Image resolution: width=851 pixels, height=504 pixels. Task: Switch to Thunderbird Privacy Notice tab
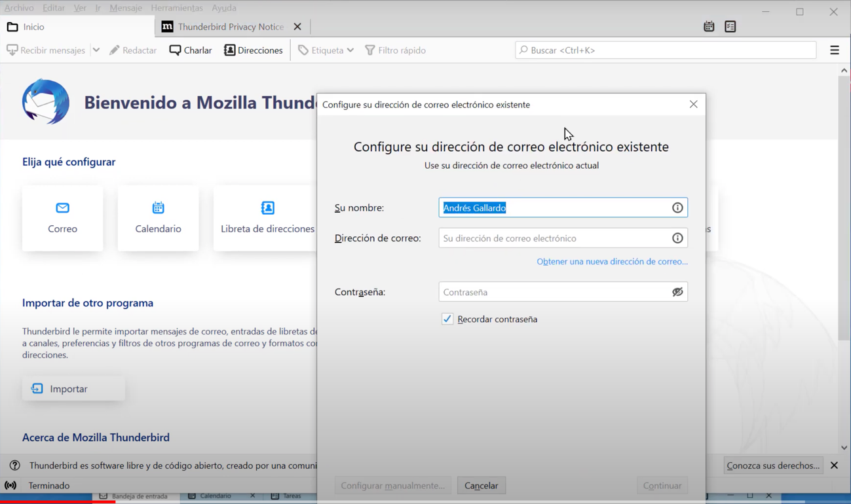pos(230,27)
